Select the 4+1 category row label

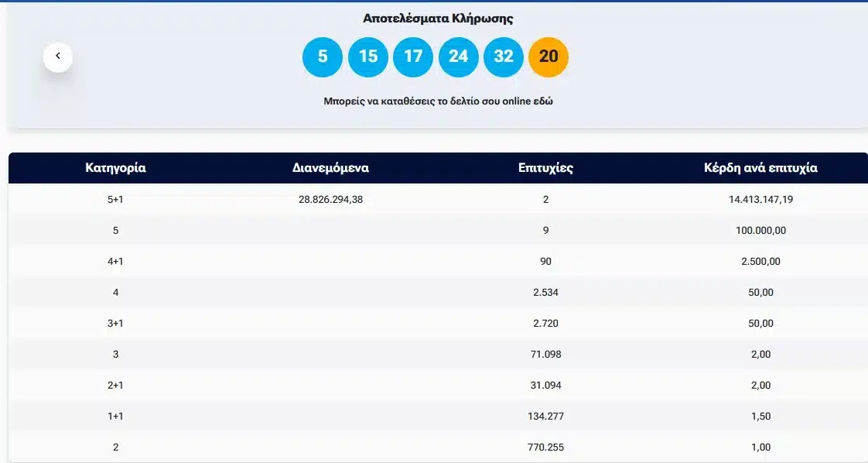coord(115,262)
